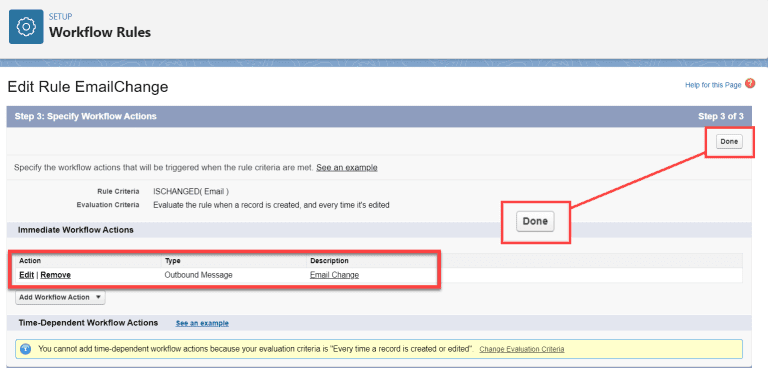This screenshot has width=768, height=379.
Task: Click the info icon in the yellow notice
Action: pyautogui.click(x=26, y=349)
